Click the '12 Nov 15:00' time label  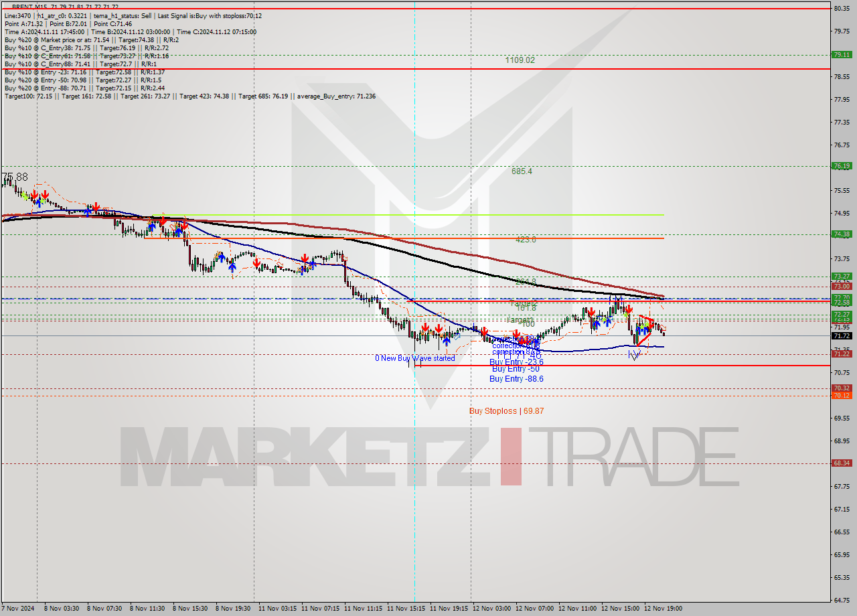620,609
